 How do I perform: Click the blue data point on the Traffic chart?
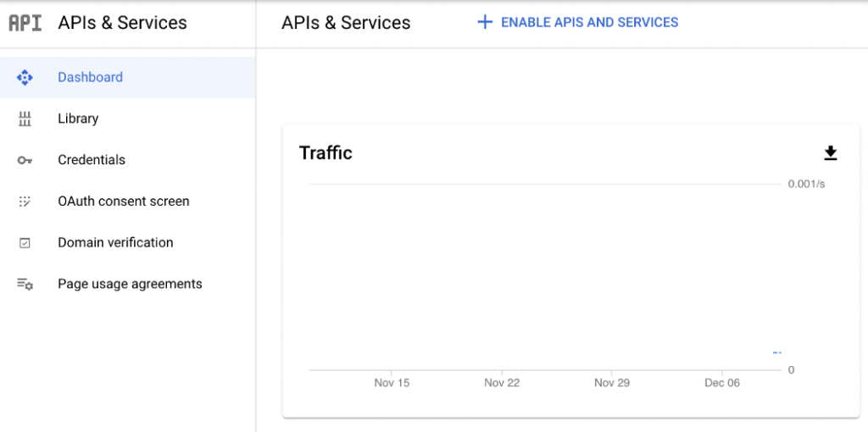776,352
